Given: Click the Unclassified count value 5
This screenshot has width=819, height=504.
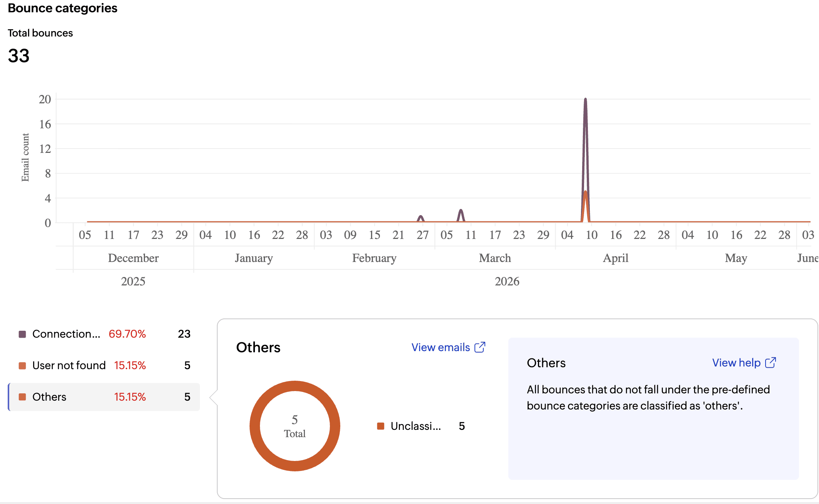Looking at the screenshot, I should (462, 426).
